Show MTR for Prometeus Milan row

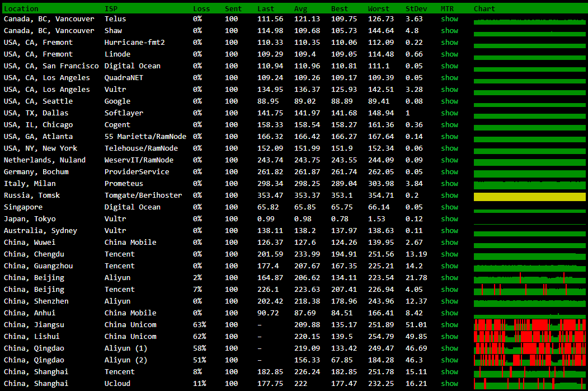click(x=449, y=183)
